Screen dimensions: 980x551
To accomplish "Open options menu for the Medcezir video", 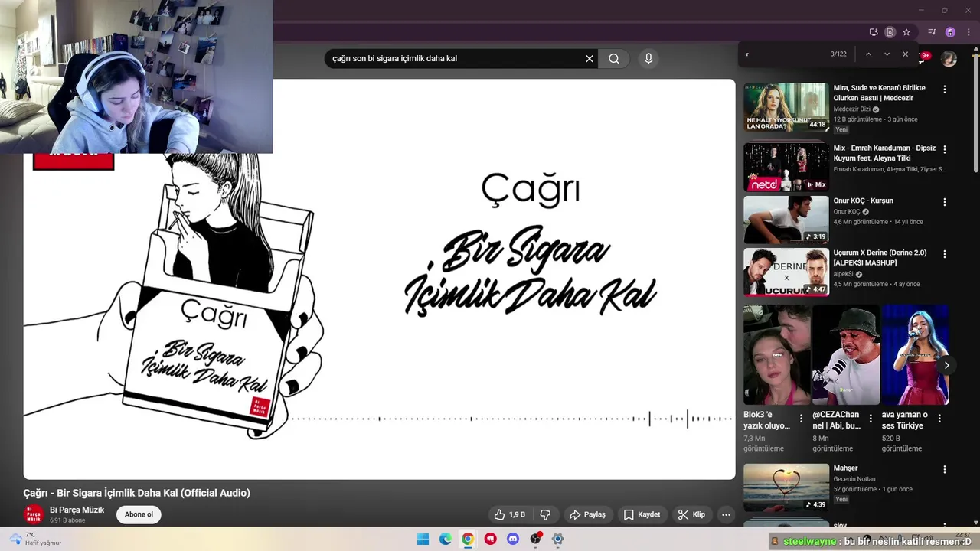I will pos(944,90).
